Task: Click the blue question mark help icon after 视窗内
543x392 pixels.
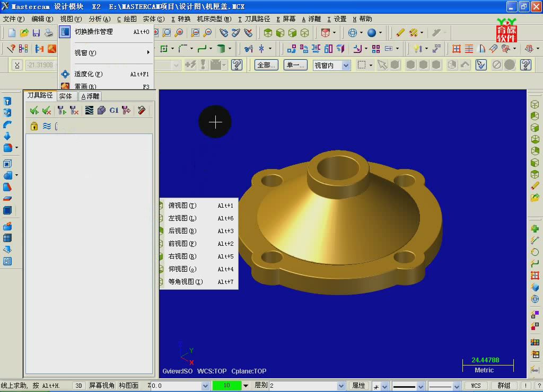Action: point(526,65)
